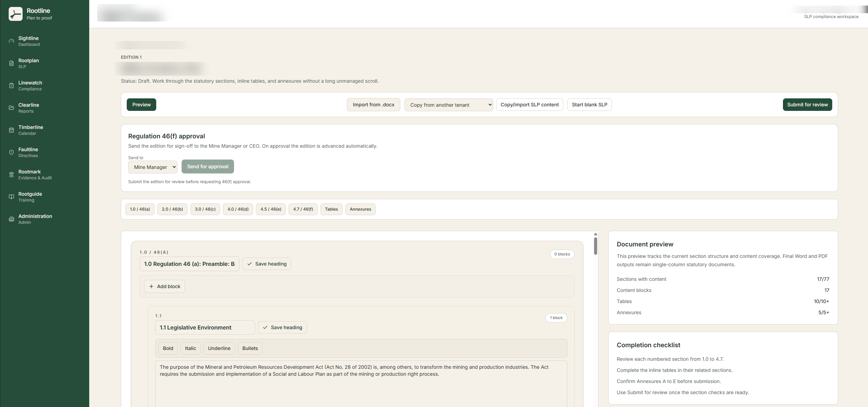
Task: Click the Rootmark evidence building icon
Action: [x=11, y=174]
